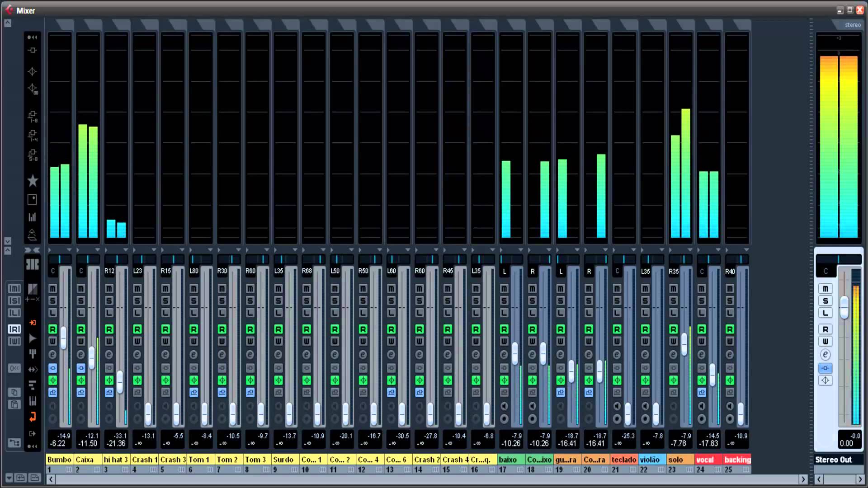Toggle MIDI channels keyboard icon
Viewport: 868px width, 488px height.
click(33, 401)
